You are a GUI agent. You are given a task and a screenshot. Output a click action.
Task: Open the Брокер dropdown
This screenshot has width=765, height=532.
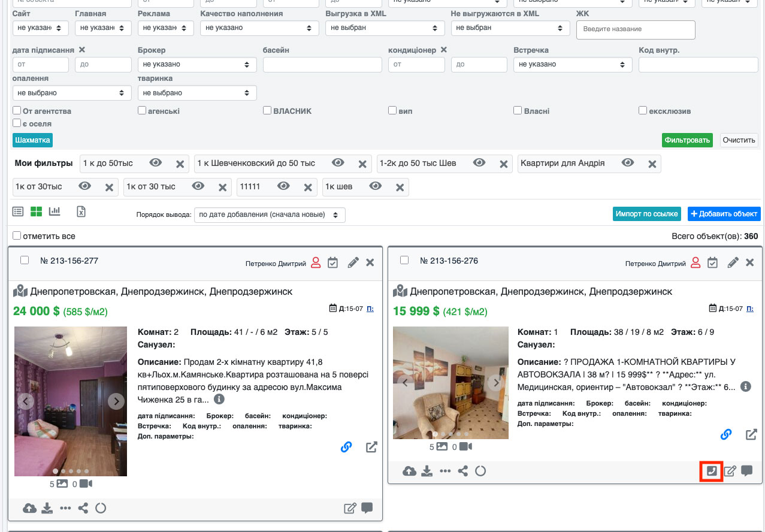click(x=196, y=65)
